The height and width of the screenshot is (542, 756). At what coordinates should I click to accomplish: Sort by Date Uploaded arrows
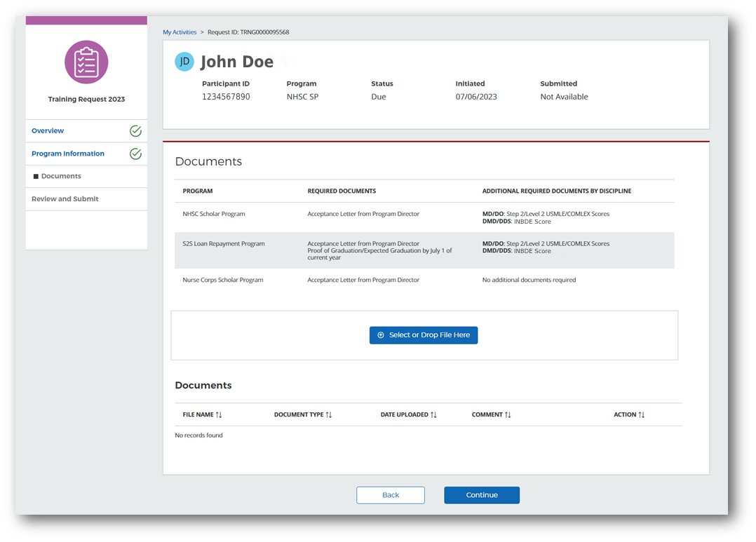click(x=433, y=415)
